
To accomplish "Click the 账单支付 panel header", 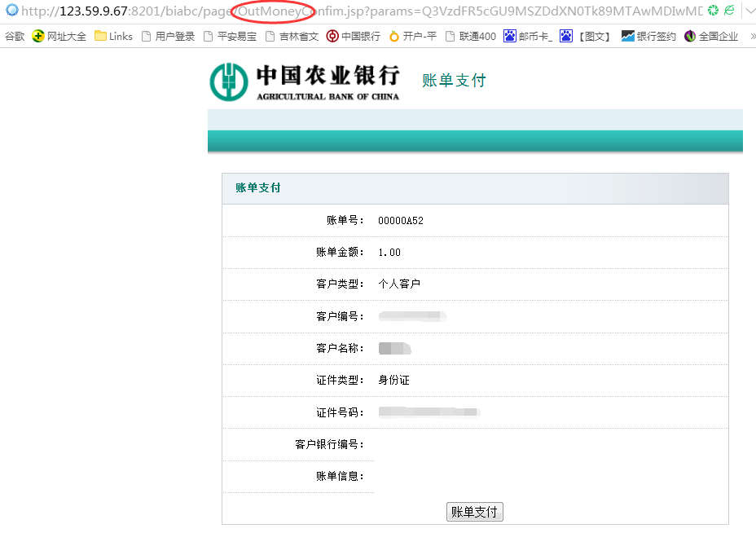I will tap(475, 188).
